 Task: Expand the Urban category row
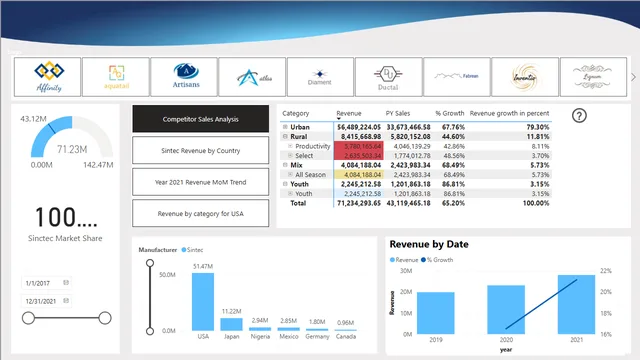[285, 127]
